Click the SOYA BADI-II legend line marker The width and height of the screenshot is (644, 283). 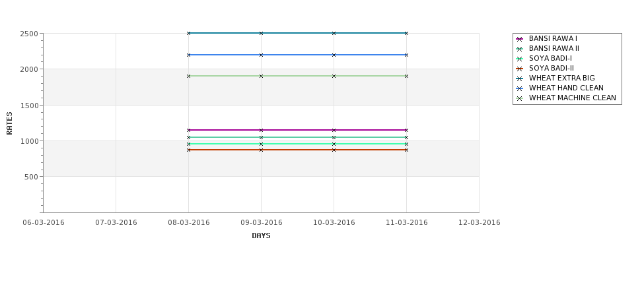(520, 69)
